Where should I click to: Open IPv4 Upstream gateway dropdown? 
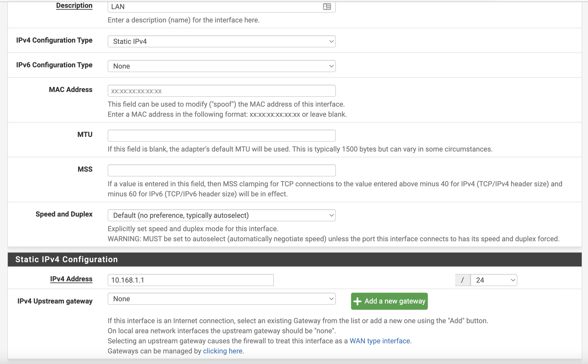click(x=221, y=299)
